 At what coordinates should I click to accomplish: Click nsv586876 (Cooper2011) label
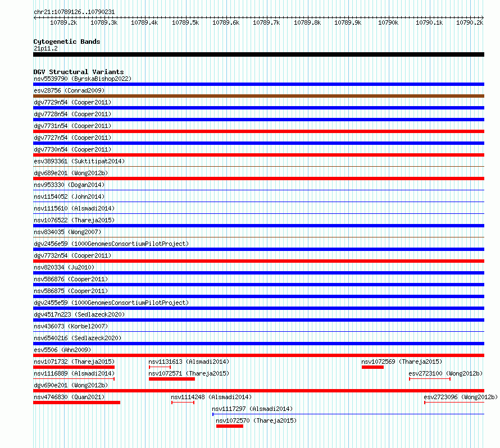click(x=71, y=279)
